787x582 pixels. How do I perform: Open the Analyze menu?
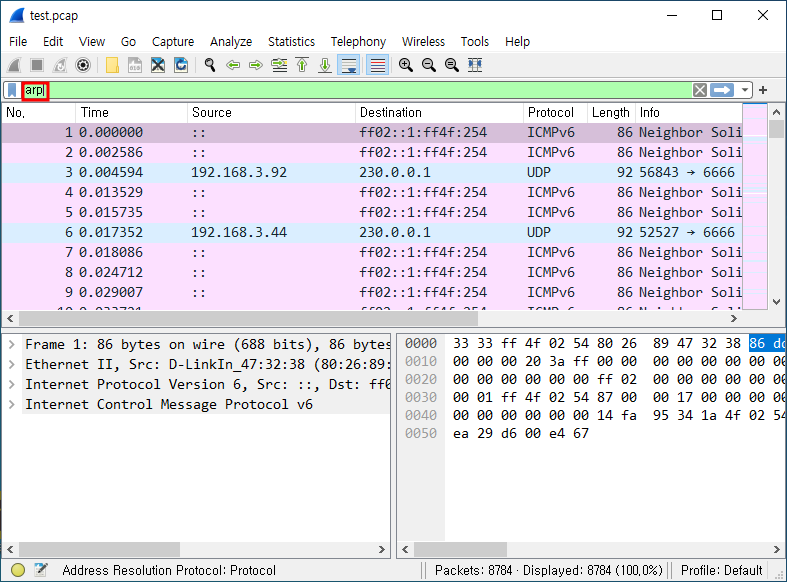[231, 42]
